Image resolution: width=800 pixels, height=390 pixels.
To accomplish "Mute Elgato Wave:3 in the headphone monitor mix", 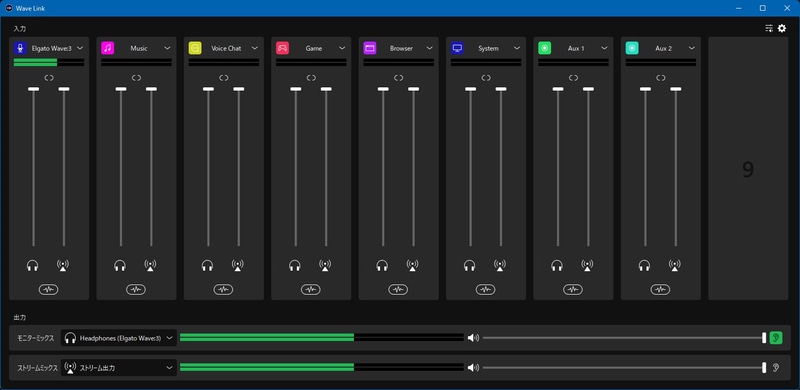I will pyautogui.click(x=33, y=265).
